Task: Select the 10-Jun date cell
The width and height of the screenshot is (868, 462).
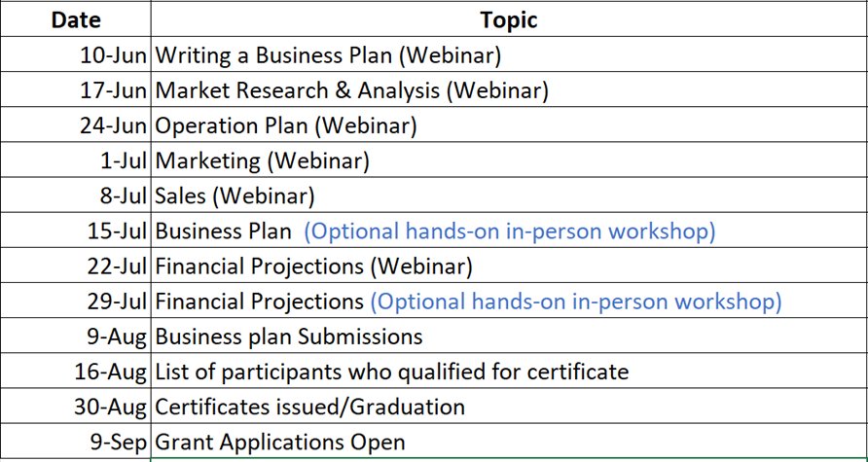Action: click(113, 55)
